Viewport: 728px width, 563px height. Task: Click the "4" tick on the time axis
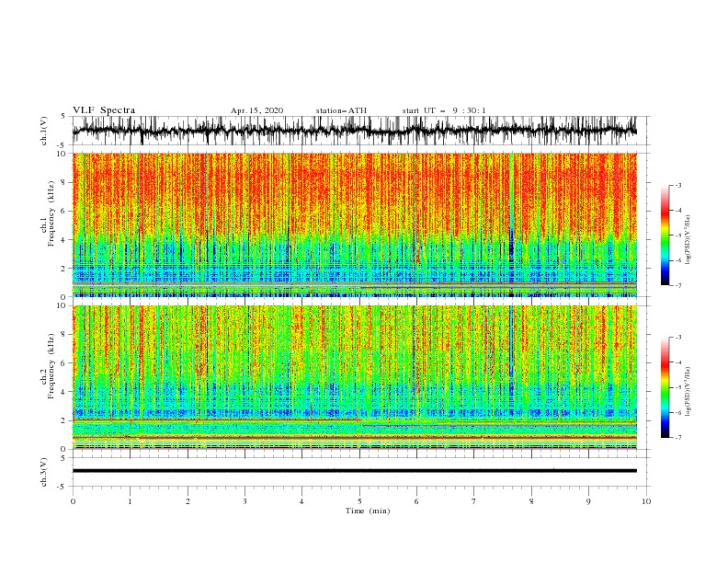pos(301,501)
